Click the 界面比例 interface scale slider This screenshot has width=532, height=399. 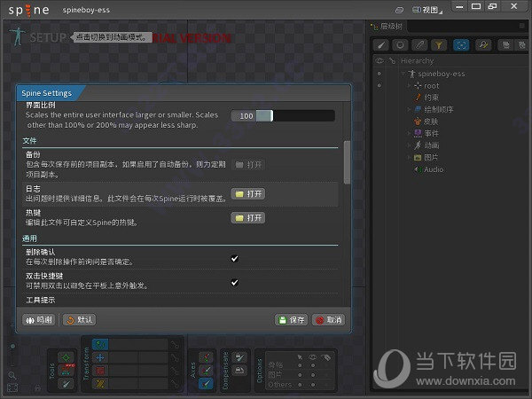(x=295, y=115)
